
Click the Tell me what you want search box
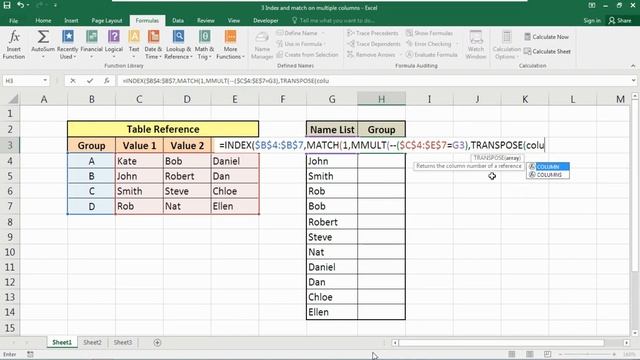pos(333,20)
